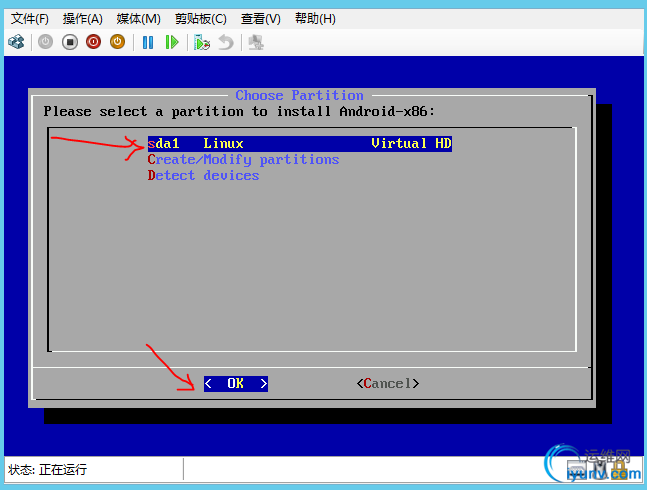The width and height of the screenshot is (647, 490).
Task: Select the sda1 Linux Virtual HD partition
Action: pyautogui.click(x=300, y=144)
